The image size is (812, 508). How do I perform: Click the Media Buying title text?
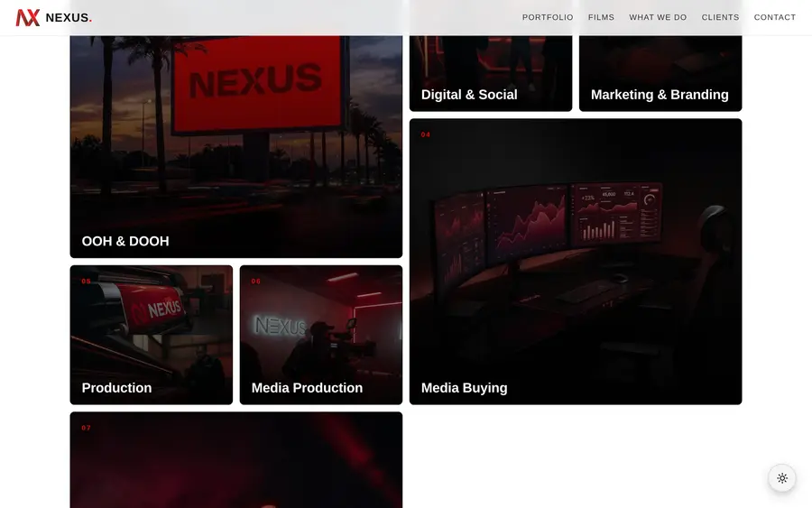pyautogui.click(x=464, y=388)
